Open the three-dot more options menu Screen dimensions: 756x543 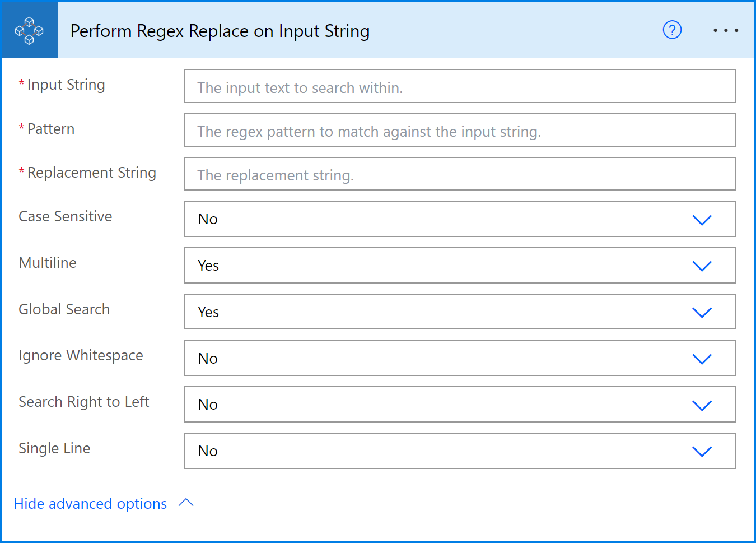click(x=725, y=30)
